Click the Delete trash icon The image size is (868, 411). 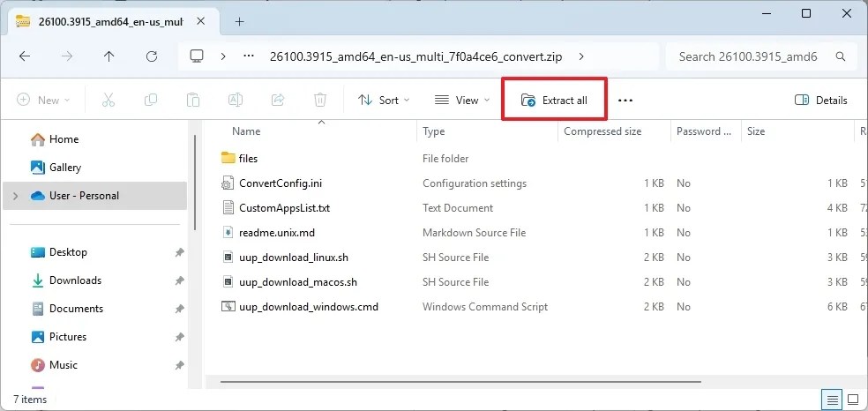tap(320, 101)
